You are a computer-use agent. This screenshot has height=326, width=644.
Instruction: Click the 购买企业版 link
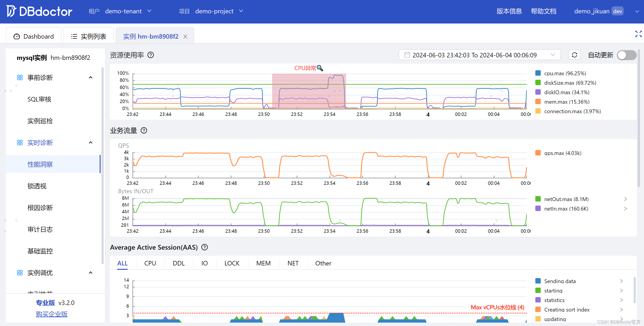(x=51, y=314)
